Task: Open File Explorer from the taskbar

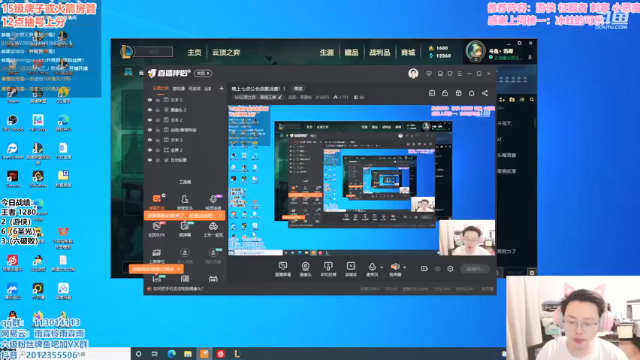Action: tap(188, 354)
